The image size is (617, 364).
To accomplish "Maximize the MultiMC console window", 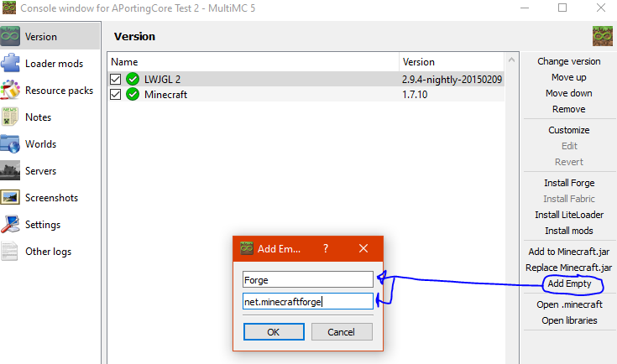I will [562, 8].
